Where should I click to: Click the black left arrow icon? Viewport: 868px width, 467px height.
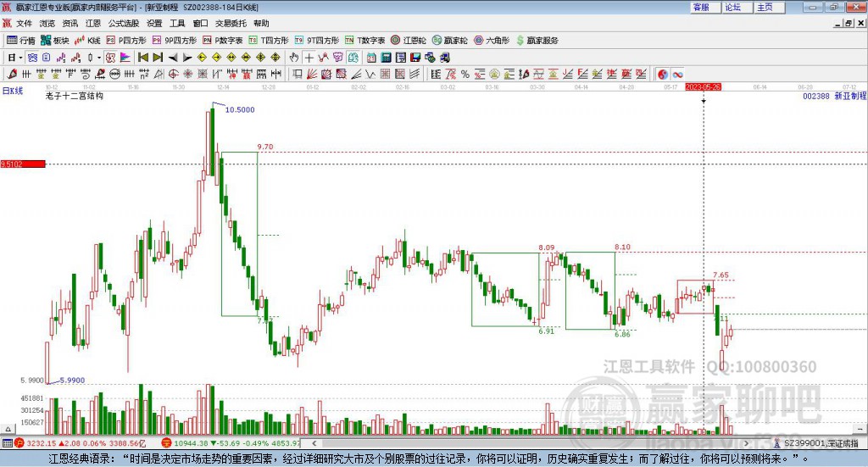(173, 58)
